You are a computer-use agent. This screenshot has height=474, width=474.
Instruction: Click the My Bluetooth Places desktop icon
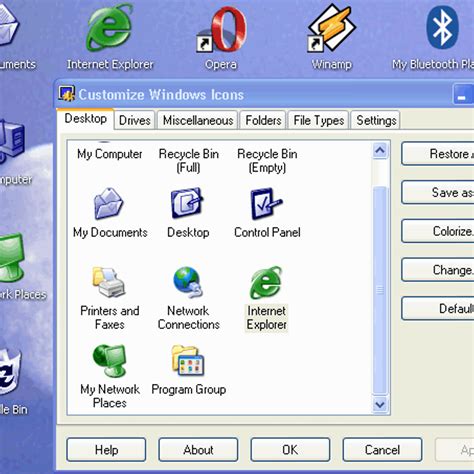442,27
